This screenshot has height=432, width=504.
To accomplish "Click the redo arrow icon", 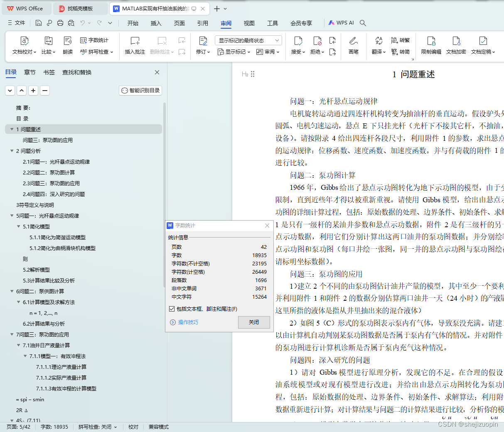I will [99, 23].
